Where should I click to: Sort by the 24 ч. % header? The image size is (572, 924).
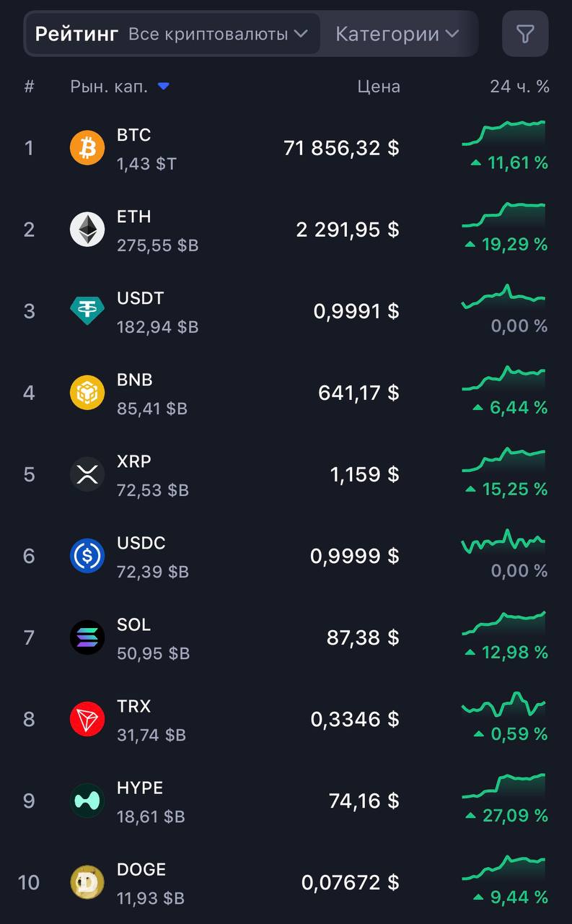pyautogui.click(x=519, y=87)
